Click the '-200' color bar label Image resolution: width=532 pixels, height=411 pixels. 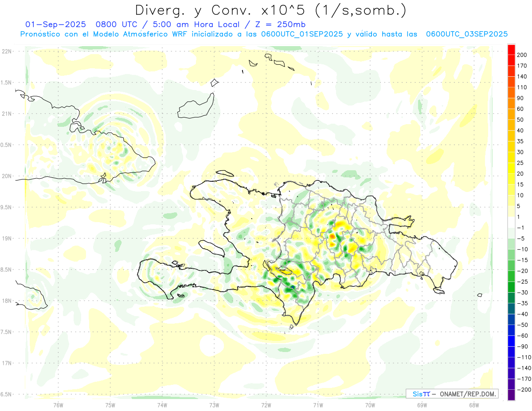tap(523, 390)
